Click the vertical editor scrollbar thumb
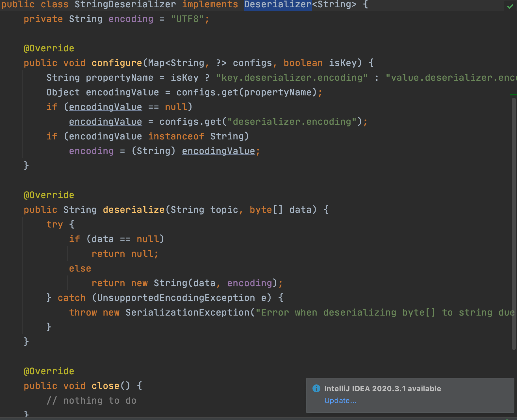This screenshot has height=420, width=517. coord(514,224)
